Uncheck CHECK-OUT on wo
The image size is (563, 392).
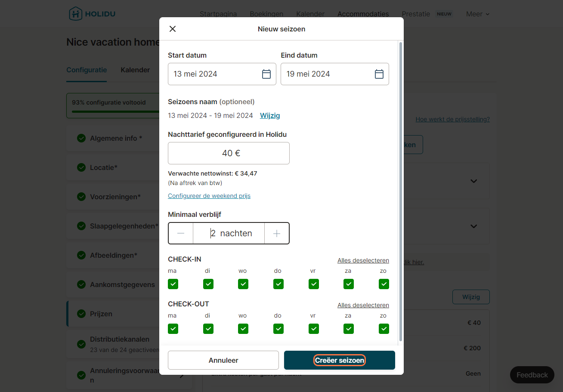click(243, 329)
